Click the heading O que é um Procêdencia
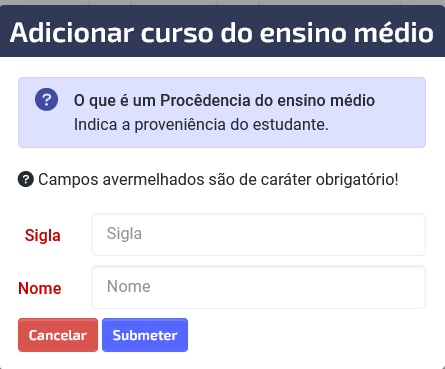The height and width of the screenshot is (369, 445). (224, 100)
